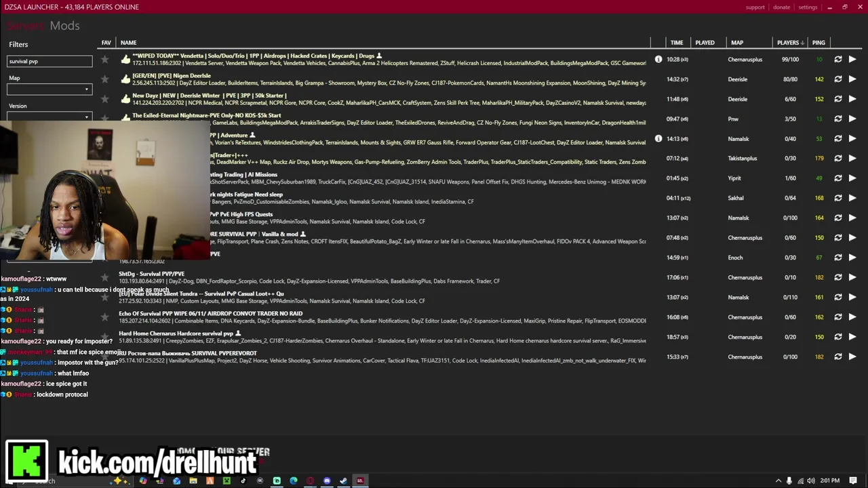The height and width of the screenshot is (488, 868).
Task: Refresh the Deerisle Winter 6/60 row
Action: pos(838,99)
